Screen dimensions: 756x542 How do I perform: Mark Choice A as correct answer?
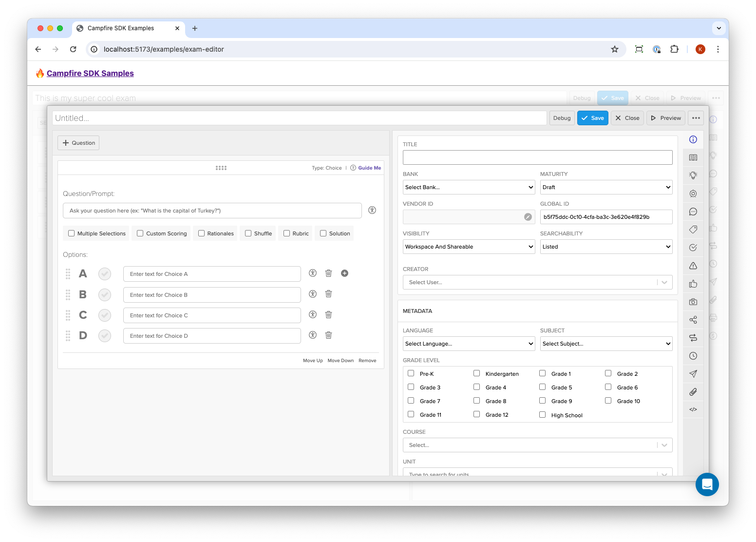pyautogui.click(x=105, y=274)
